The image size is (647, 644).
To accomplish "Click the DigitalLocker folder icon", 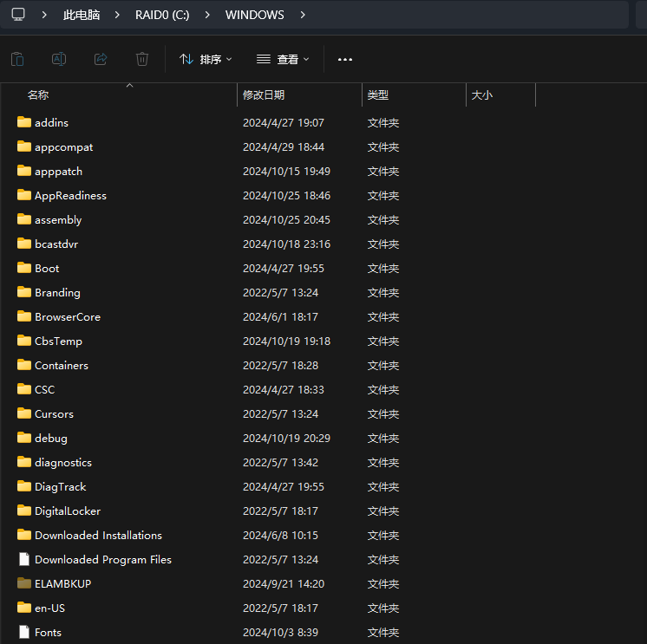I will (x=24, y=511).
